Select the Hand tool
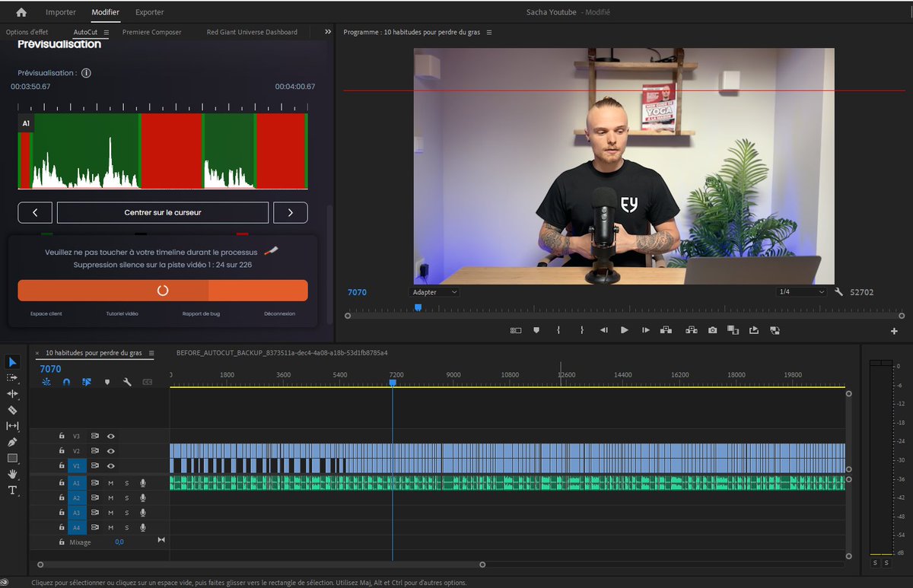913x588 pixels. 12,474
